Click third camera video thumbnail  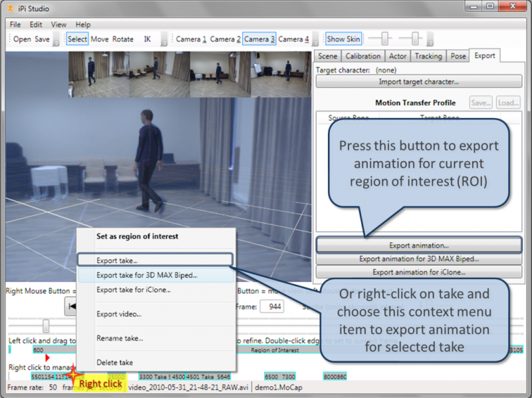click(220, 75)
